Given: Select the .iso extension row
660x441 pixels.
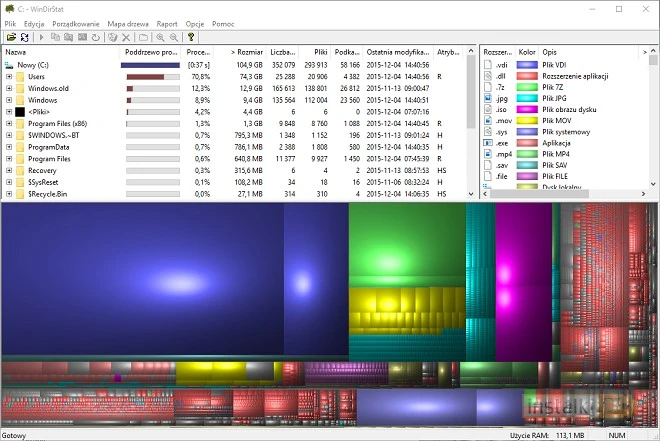Looking at the screenshot, I should 500,111.
